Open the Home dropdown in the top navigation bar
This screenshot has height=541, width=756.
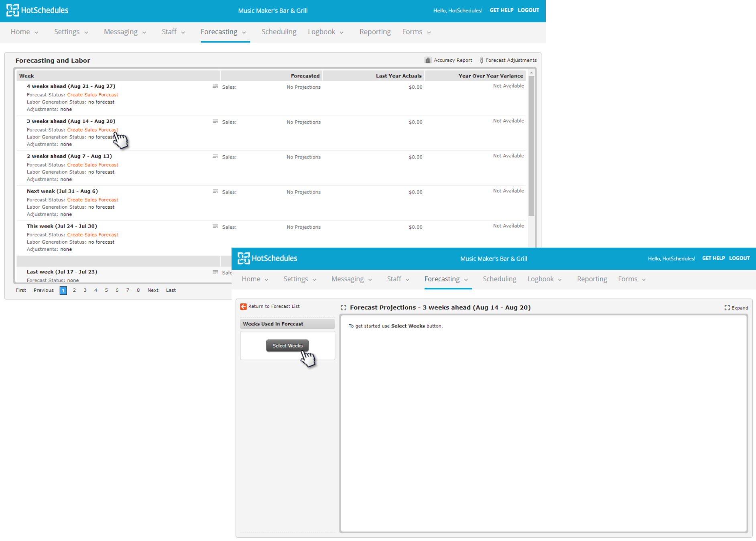(24, 32)
